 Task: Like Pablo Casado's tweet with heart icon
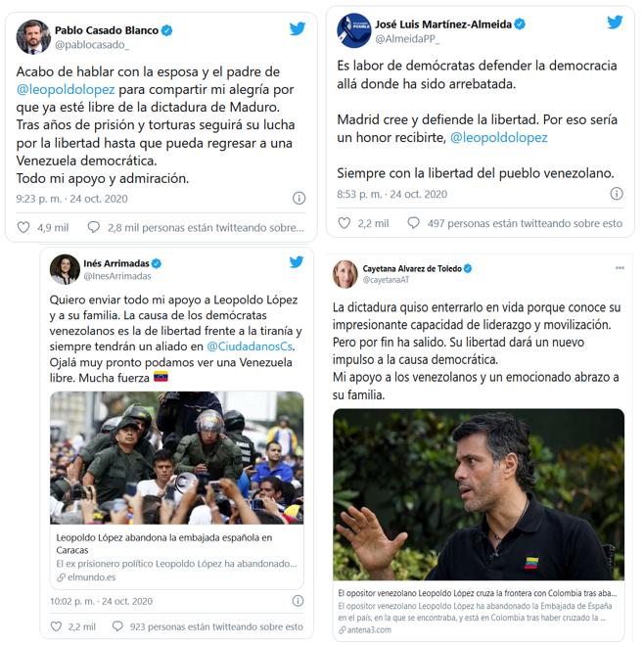(23, 227)
